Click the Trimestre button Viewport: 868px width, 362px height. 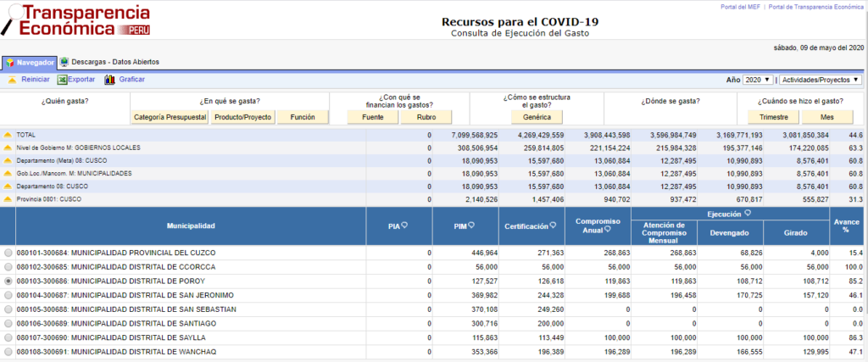(x=773, y=117)
